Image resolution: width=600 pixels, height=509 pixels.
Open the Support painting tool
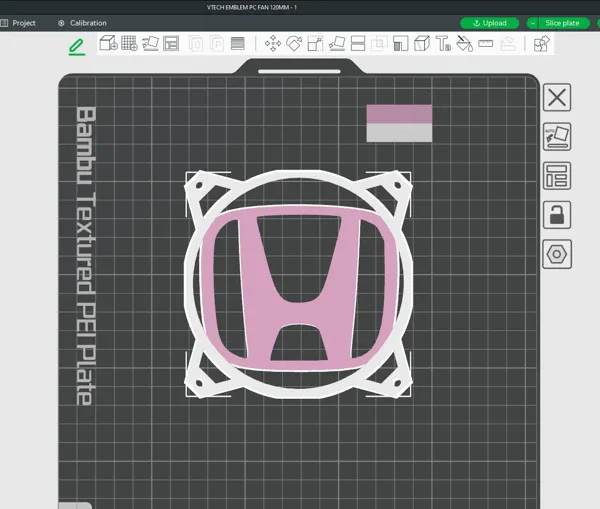coord(401,43)
